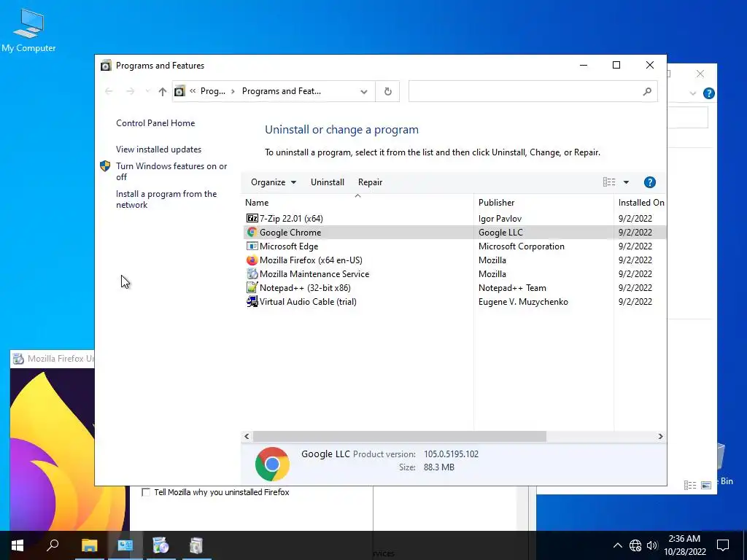
Task: Open the Windows Start menu
Action: [18, 545]
